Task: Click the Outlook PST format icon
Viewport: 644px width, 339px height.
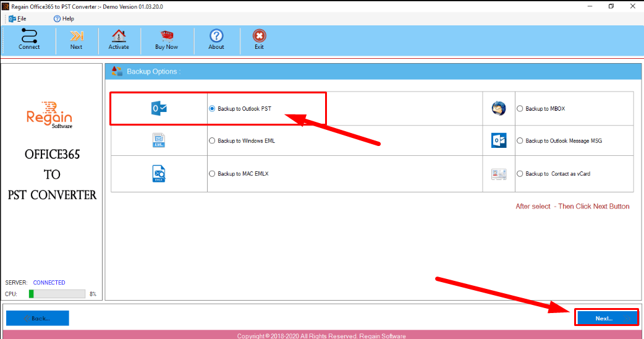Action: [x=159, y=108]
